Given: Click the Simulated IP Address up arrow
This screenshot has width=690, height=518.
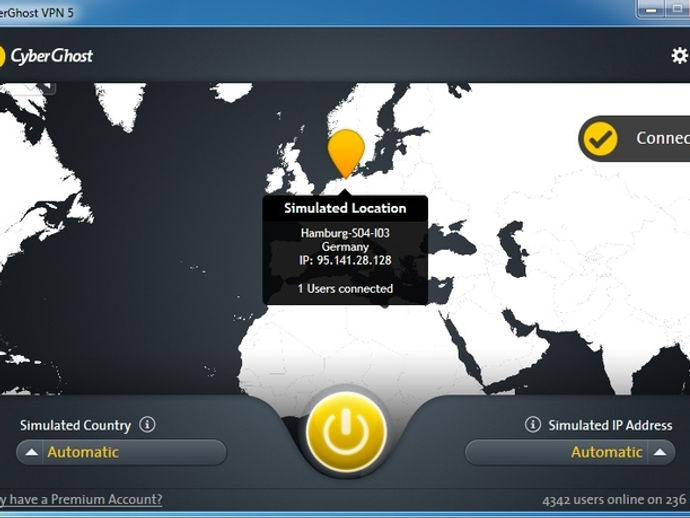Looking at the screenshot, I should (x=660, y=452).
